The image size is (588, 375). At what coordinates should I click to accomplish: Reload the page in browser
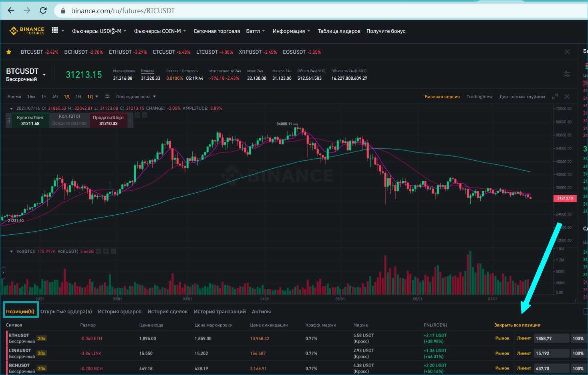tap(43, 10)
